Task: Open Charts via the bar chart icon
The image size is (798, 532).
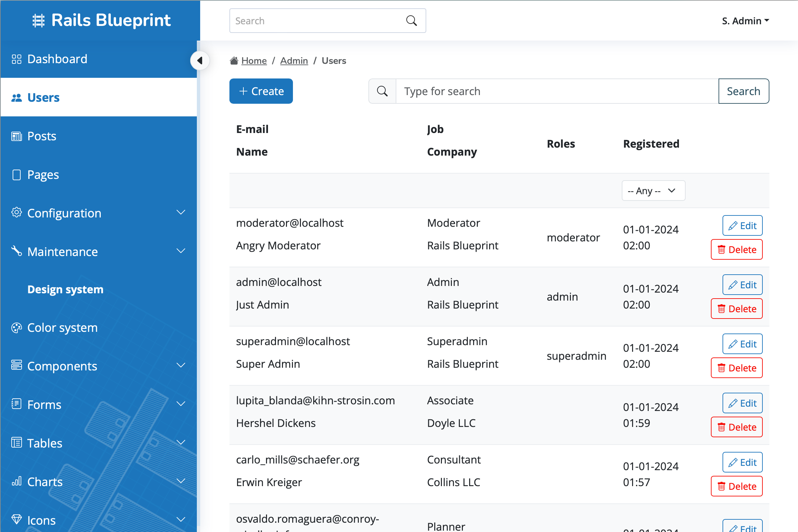Action: click(16, 481)
